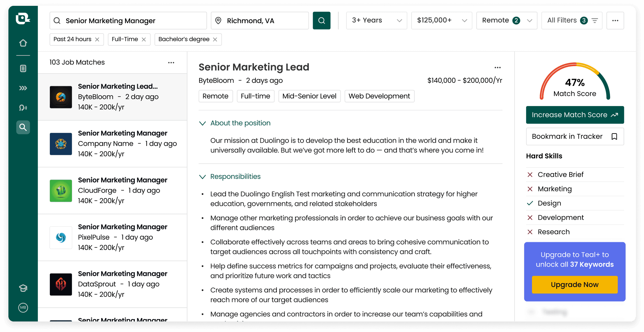Image resolution: width=644 pixels, height=332 pixels.
Task: Click the PixelPulse company logo
Action: [61, 238]
